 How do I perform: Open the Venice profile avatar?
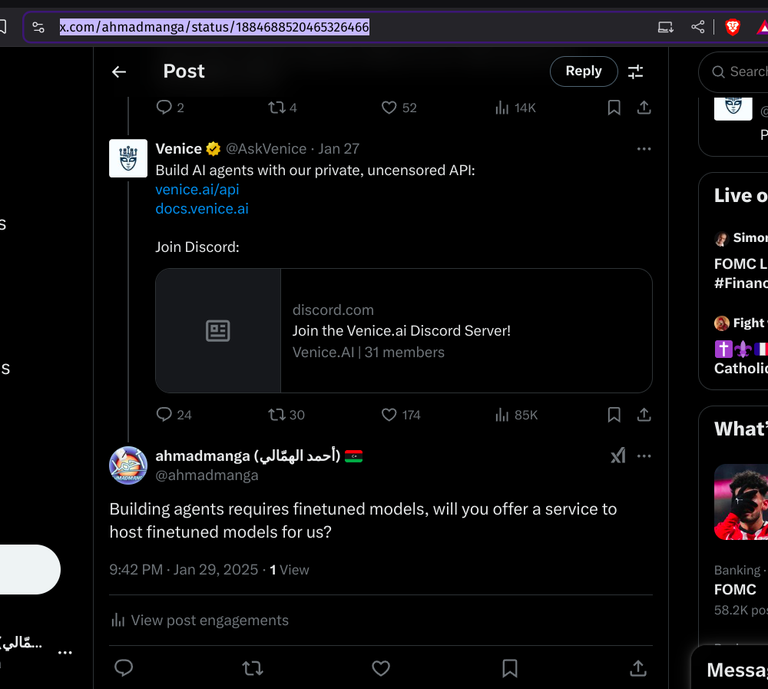click(128, 158)
